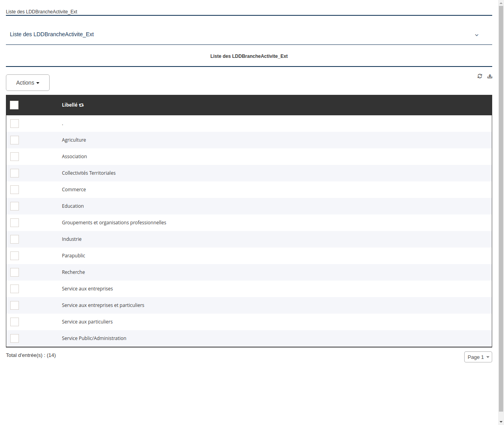
Task: Refresh the list with the refresh icon
Action: (480, 76)
